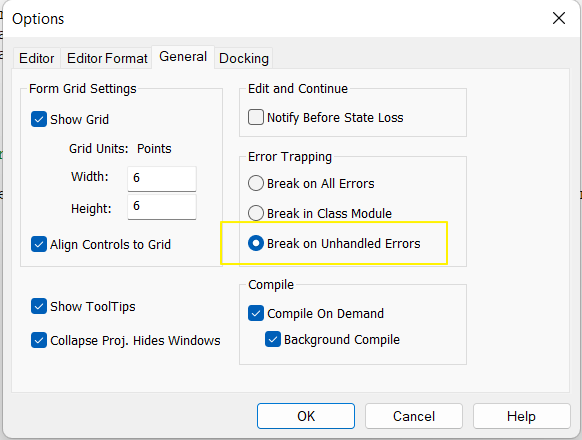Uncheck Compile On Demand
Image resolution: width=582 pixels, height=440 pixels.
tap(256, 313)
